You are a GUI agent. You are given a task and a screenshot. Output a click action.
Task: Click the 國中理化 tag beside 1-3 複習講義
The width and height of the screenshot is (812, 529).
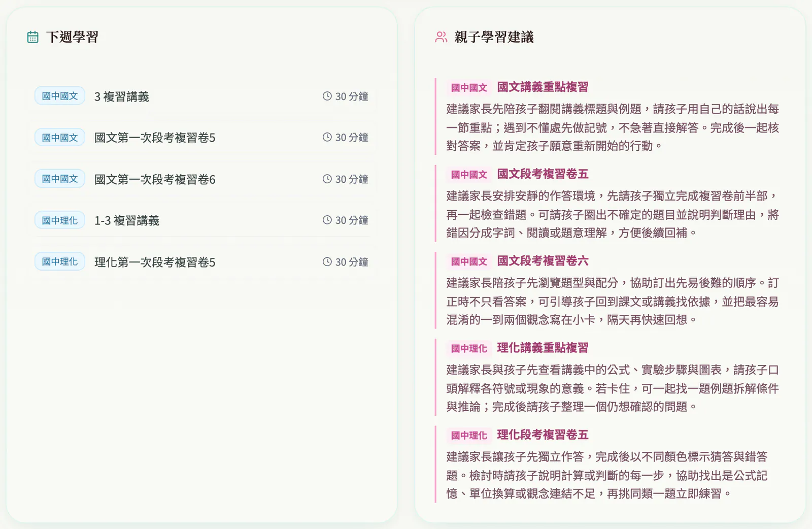coord(60,220)
